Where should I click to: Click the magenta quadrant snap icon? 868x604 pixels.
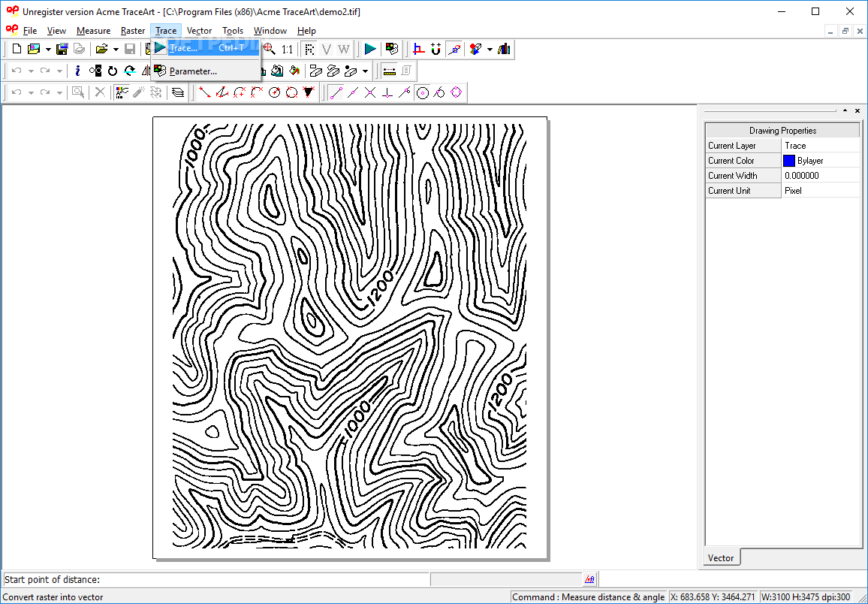pos(456,92)
